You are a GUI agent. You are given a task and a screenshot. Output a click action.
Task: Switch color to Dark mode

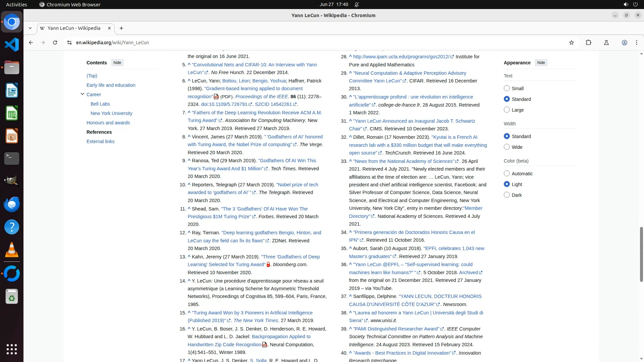pos(507,195)
